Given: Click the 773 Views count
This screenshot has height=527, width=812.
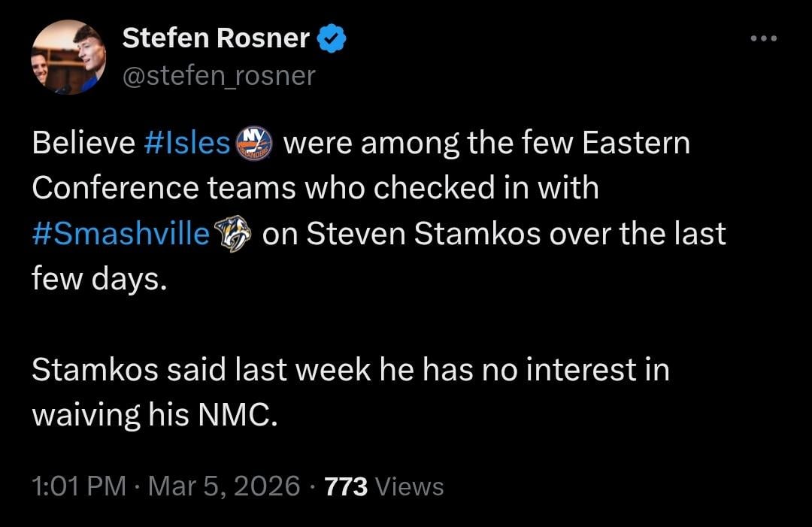Looking at the screenshot, I should click(x=383, y=486).
